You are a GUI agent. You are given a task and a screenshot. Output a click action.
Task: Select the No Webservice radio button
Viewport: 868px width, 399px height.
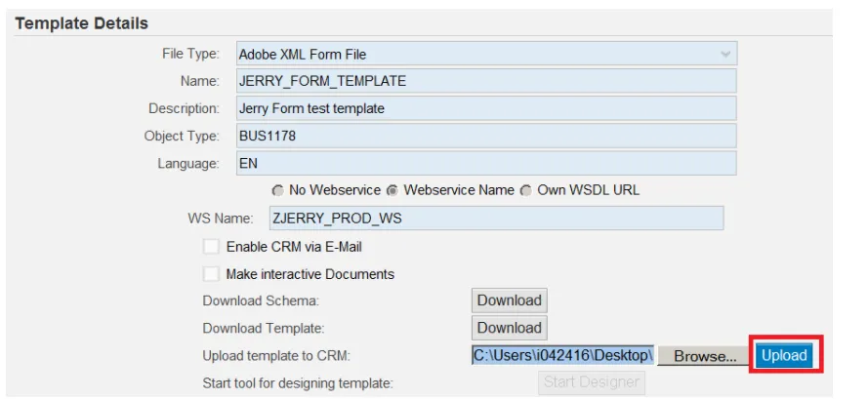[x=278, y=191]
